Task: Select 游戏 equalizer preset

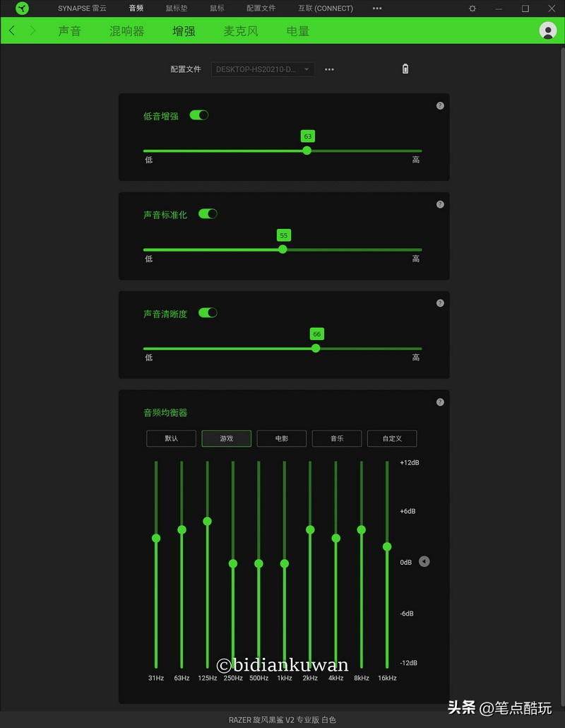Action: pyautogui.click(x=227, y=438)
